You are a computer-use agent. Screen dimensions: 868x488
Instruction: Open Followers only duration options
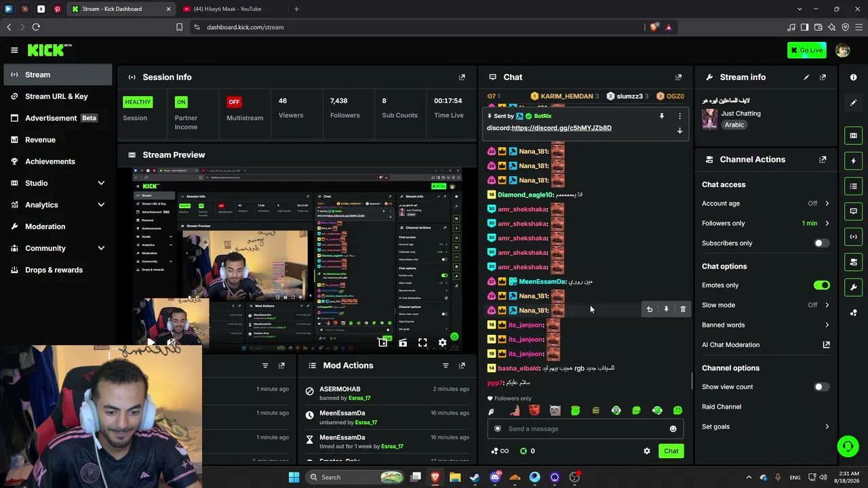(x=766, y=223)
